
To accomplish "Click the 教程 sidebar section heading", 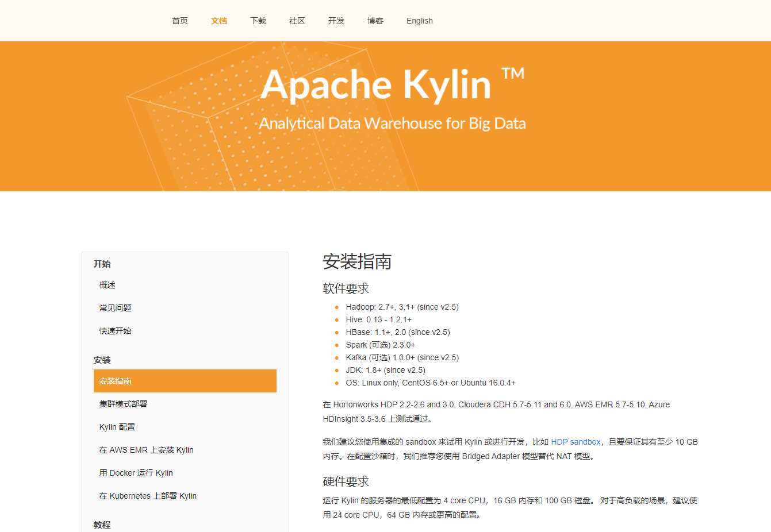I will 102,525.
